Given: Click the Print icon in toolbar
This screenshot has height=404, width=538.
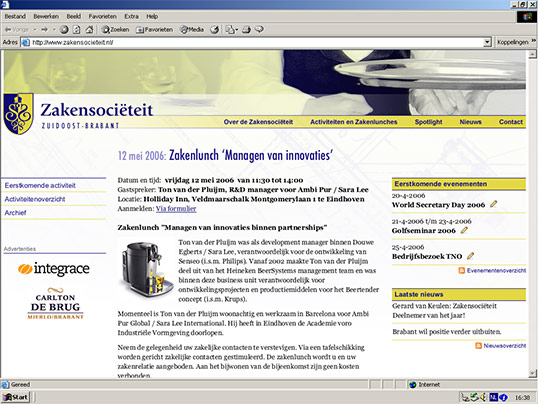Looking at the screenshot, I should coord(246,30).
